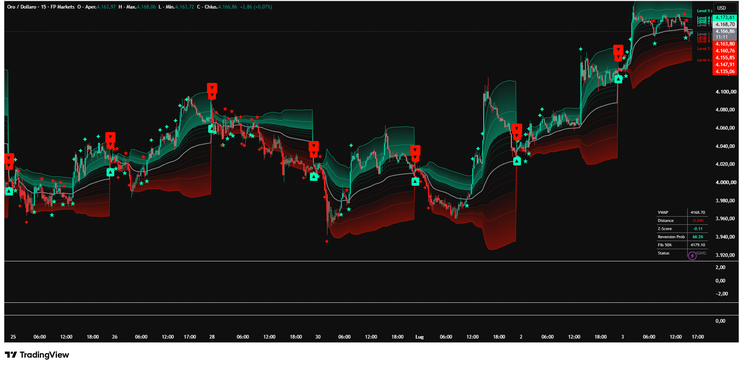
Task: Click the green -0.11 Z-Score value
Action: click(698, 229)
